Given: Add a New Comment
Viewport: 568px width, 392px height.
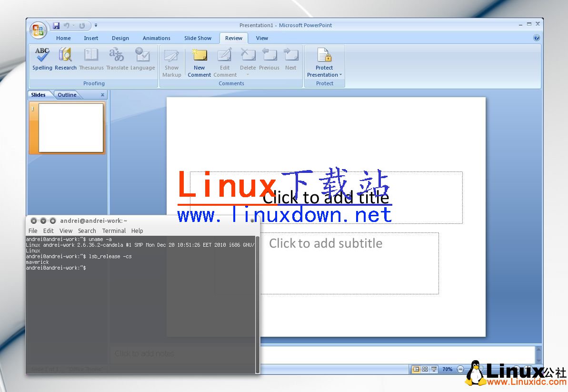Looking at the screenshot, I should pos(199,63).
